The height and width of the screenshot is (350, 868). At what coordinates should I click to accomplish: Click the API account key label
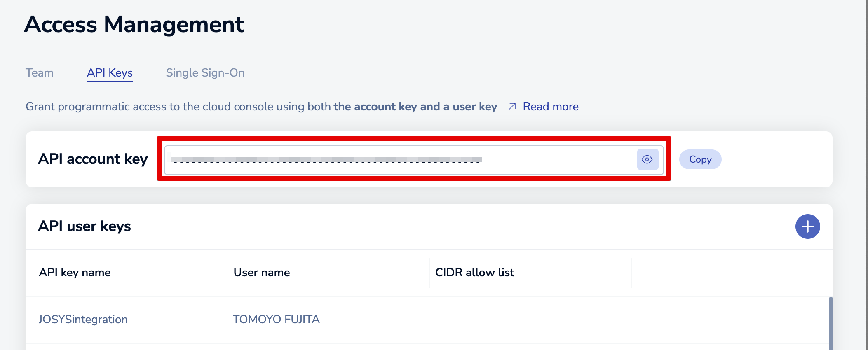click(x=93, y=159)
